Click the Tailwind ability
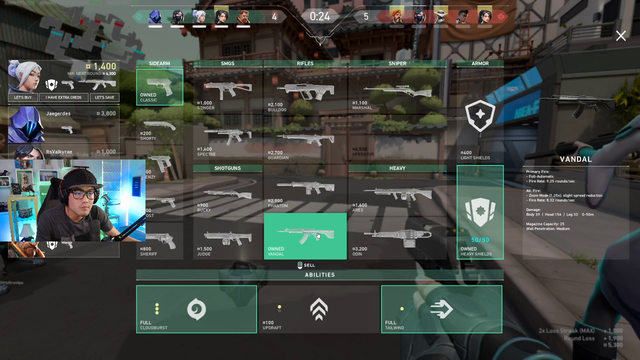The height and width of the screenshot is (360, 640). [441, 309]
